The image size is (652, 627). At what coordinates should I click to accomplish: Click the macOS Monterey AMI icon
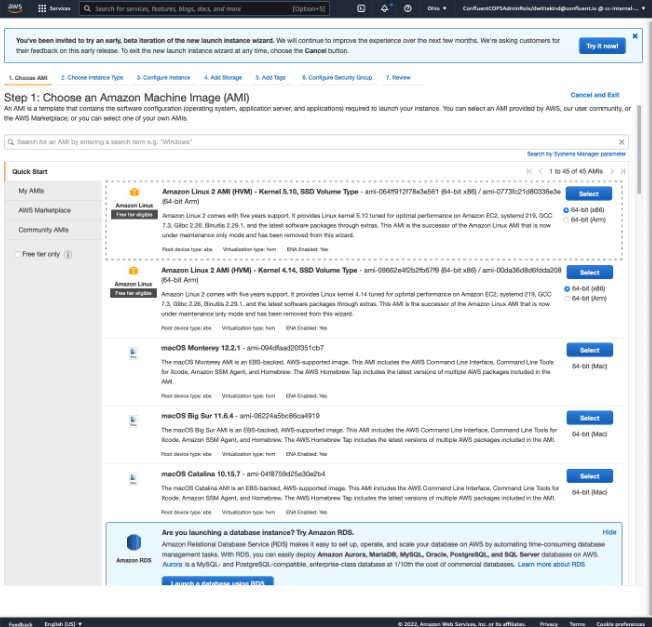click(133, 353)
